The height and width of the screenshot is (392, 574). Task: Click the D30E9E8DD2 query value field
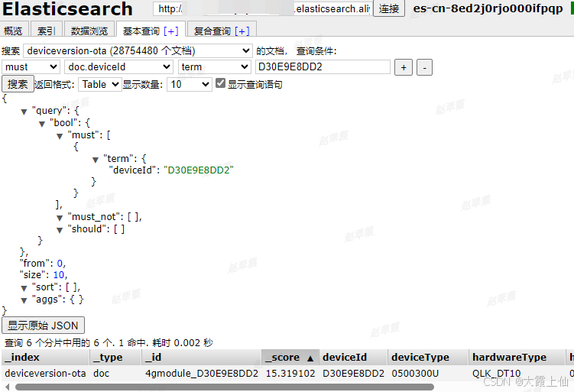tap(323, 67)
